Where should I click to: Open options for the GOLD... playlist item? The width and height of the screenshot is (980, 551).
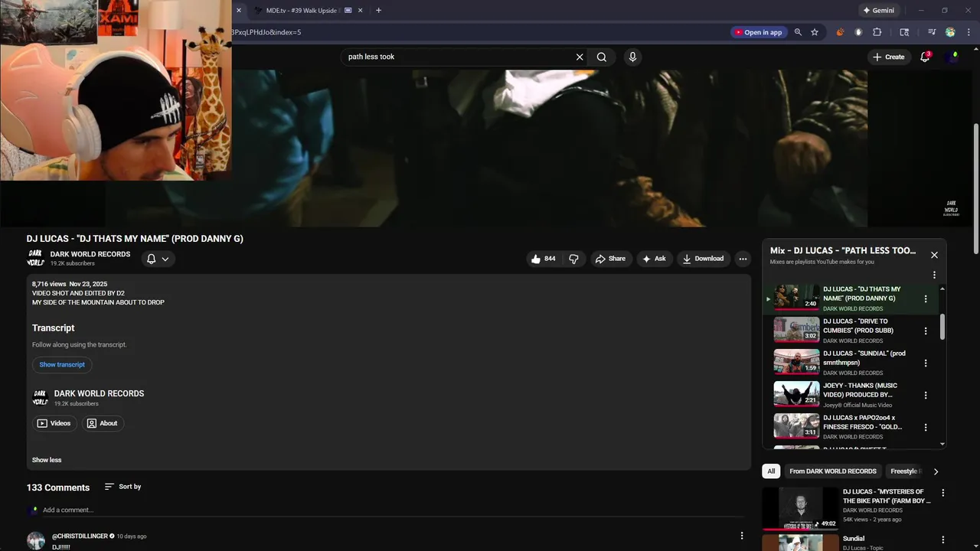926,428
